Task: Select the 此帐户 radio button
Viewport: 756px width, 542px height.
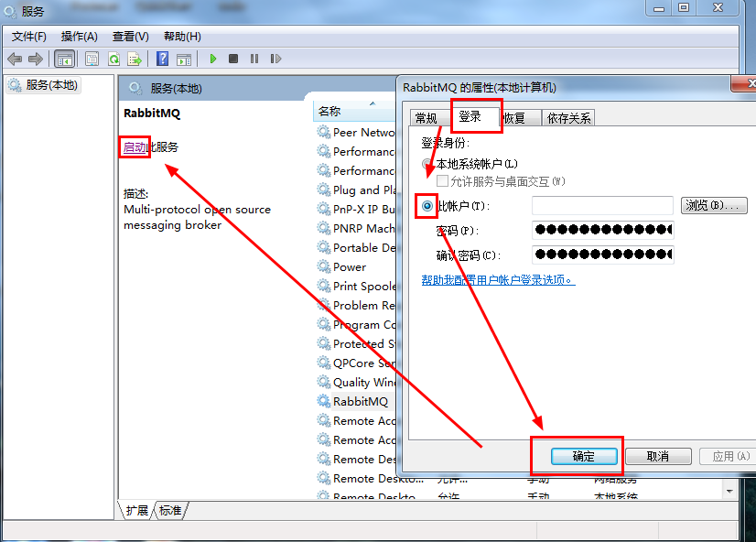Action: point(427,206)
